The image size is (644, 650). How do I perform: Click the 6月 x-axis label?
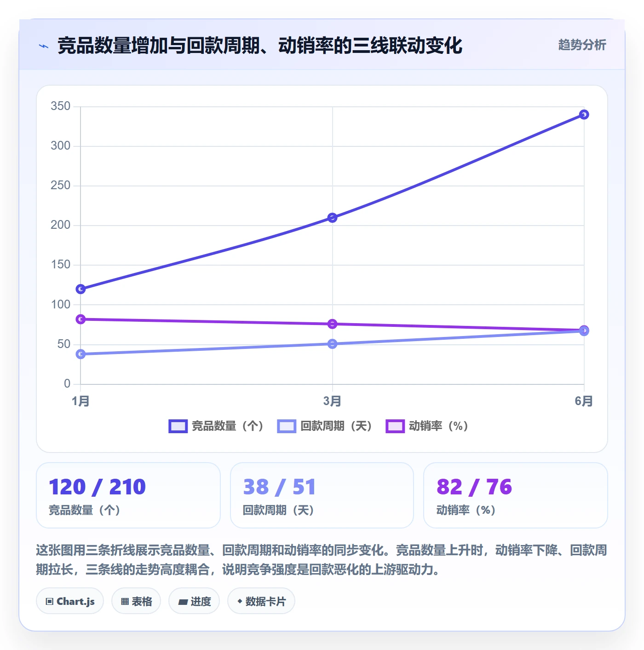(x=584, y=401)
